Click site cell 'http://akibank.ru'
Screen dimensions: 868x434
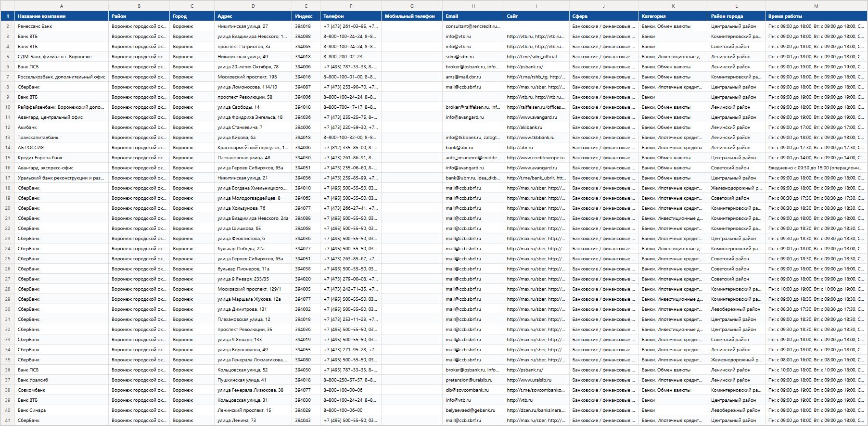click(x=536, y=128)
